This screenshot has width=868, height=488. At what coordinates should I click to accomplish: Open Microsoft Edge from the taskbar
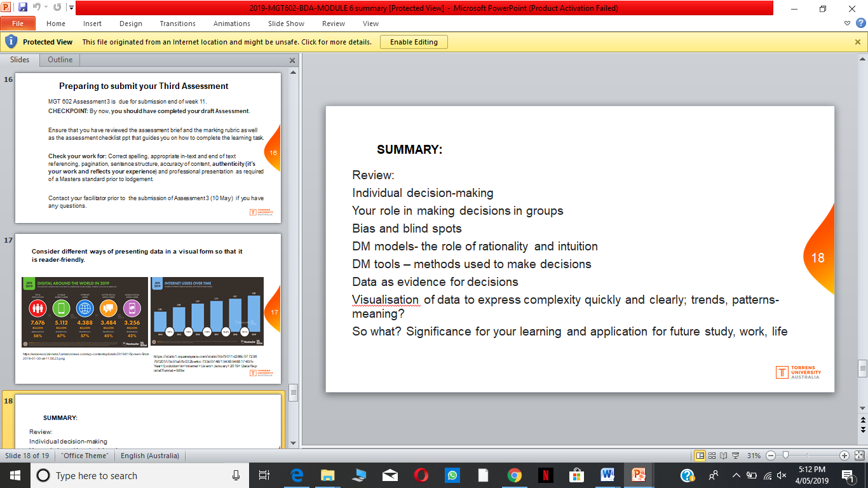(296, 475)
